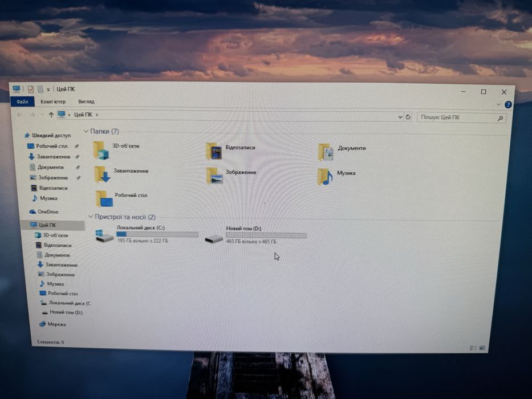
Task: Click the C: drive capacity bar
Action: click(157, 234)
